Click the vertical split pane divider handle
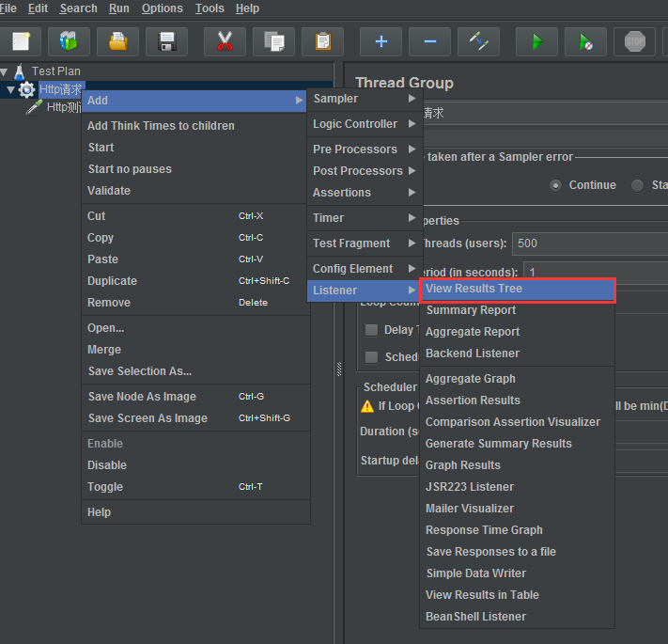The height and width of the screenshot is (644, 668). pos(339,369)
